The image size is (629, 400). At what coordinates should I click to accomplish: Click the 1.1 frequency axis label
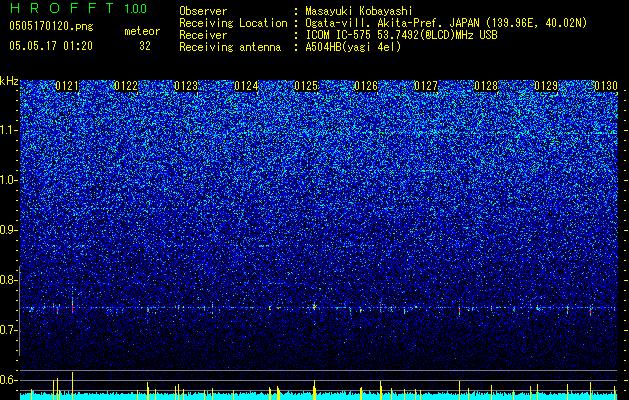(8, 130)
